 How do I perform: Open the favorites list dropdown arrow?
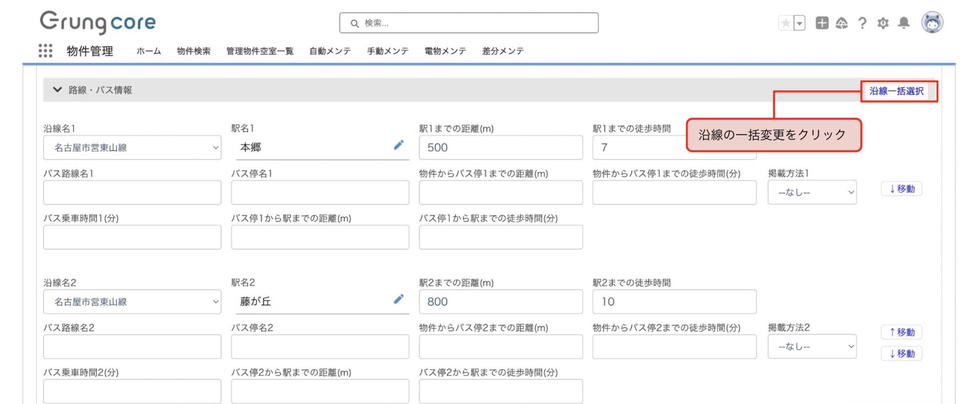pyautogui.click(x=799, y=23)
